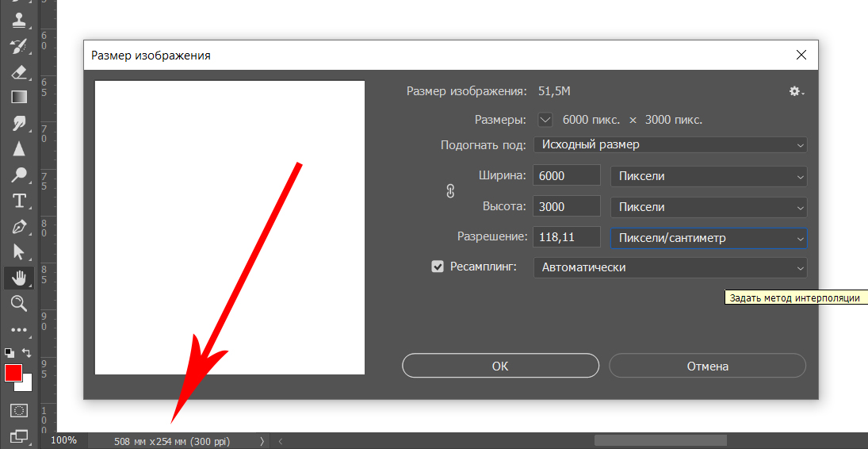Select the Gradient tool
Image resolution: width=868 pixels, height=449 pixels.
coord(19,98)
